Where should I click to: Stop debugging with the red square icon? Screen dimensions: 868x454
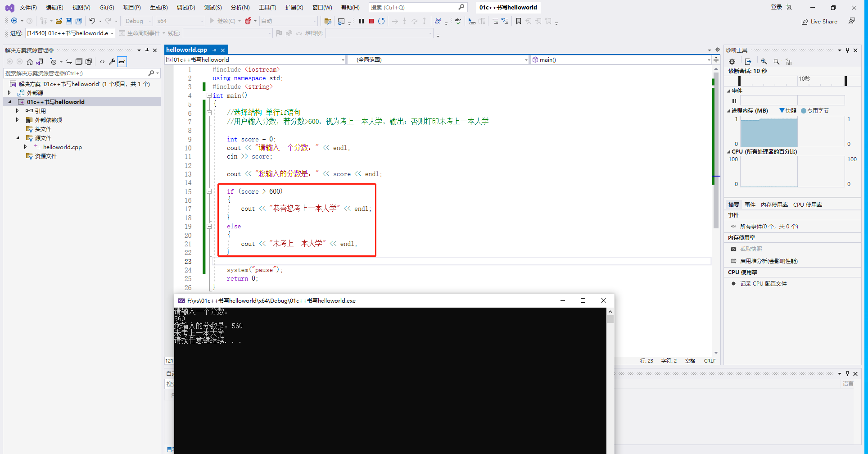(371, 21)
